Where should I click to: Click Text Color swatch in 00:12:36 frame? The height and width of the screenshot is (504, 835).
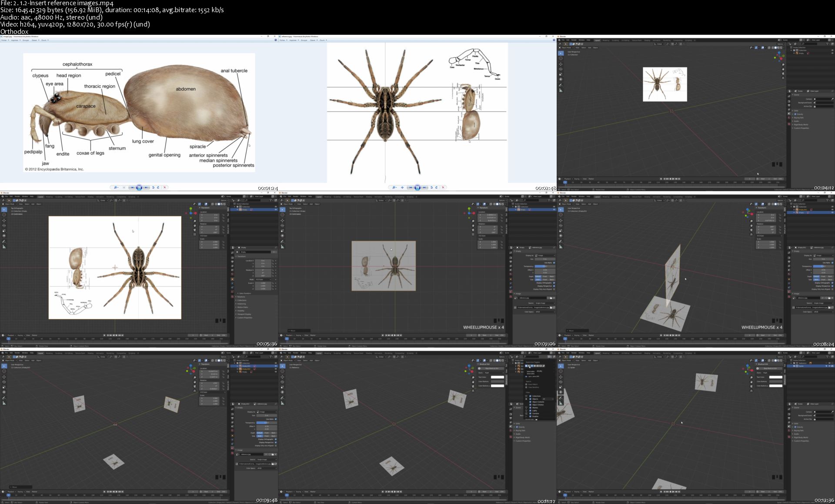[776, 377]
